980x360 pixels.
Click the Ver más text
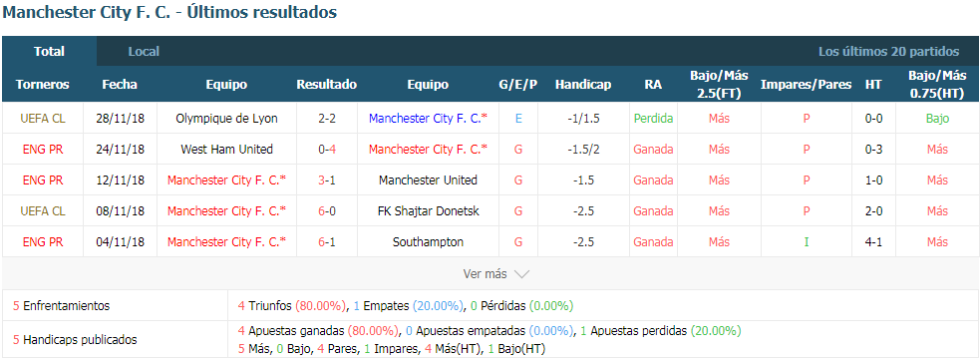(485, 274)
